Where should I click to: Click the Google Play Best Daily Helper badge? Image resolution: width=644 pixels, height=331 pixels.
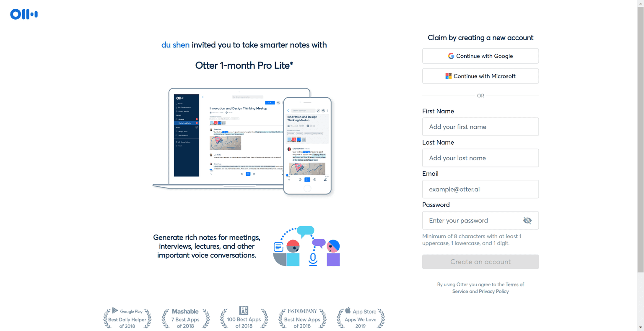[x=127, y=318]
